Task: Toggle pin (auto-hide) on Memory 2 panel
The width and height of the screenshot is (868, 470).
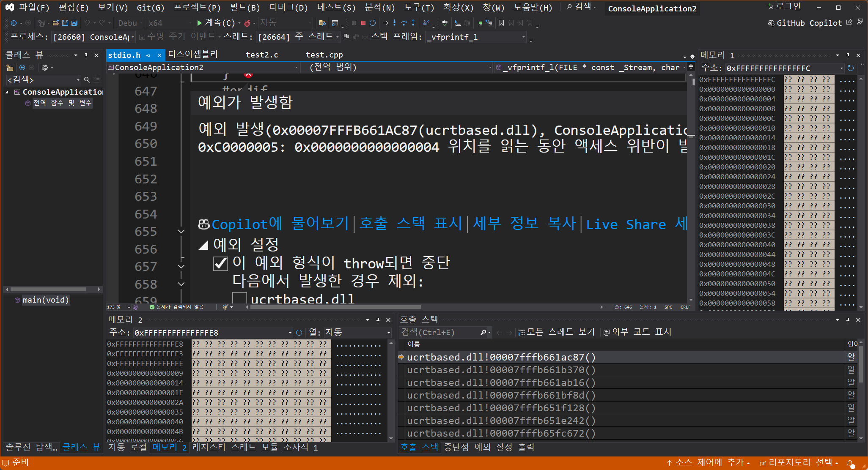Action: pos(378,320)
